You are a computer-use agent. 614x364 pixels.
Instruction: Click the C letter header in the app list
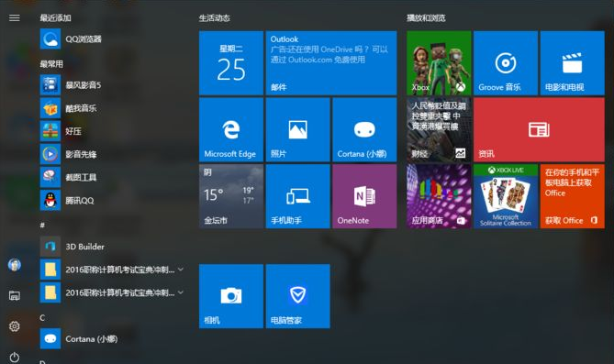tap(42, 318)
